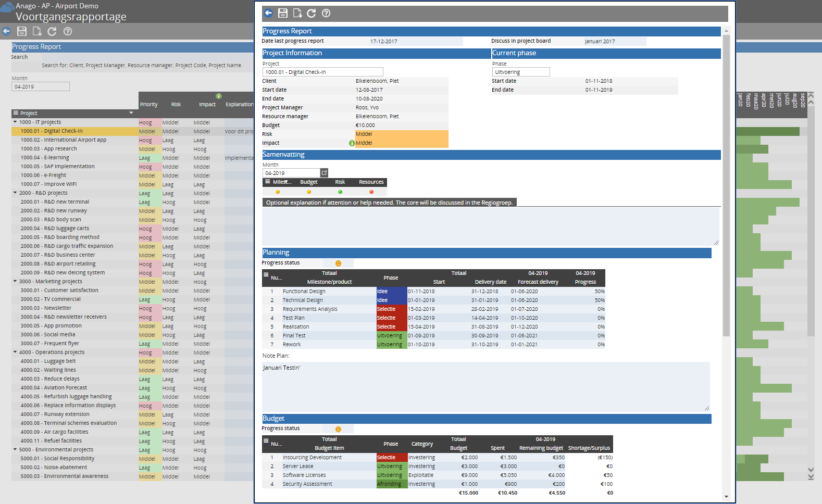This screenshot has height=504, width=822.
Task: Open the Project column header dropdown arrow
Action: tap(131, 113)
